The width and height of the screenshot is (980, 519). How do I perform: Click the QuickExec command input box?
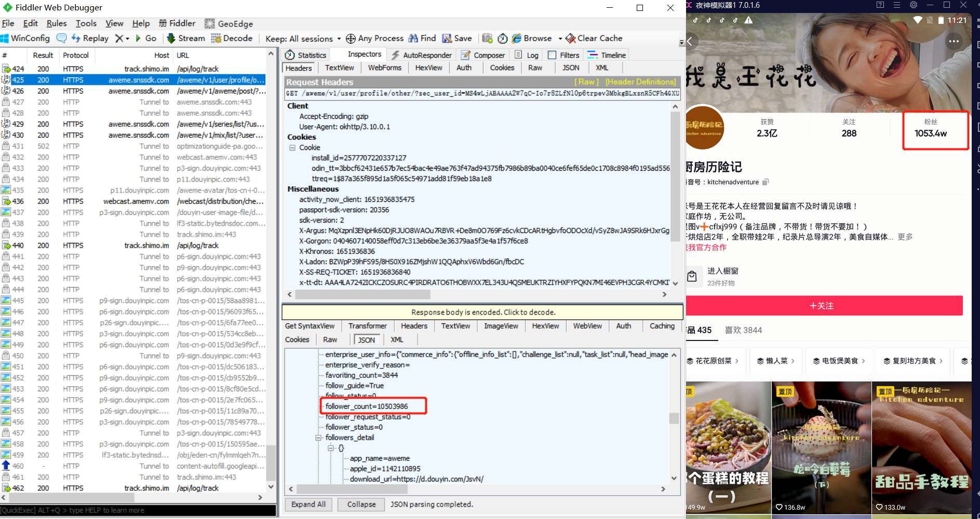pos(138,511)
